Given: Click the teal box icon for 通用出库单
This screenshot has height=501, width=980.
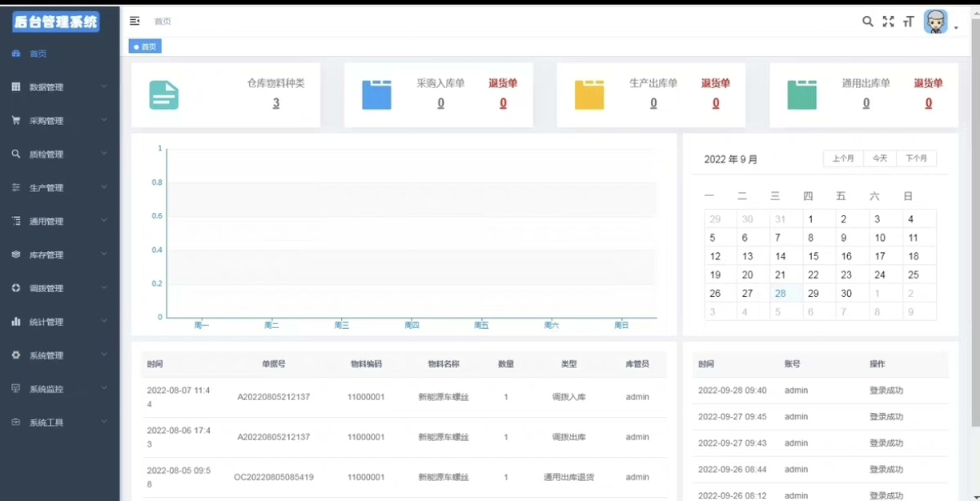Looking at the screenshot, I should pos(802,94).
